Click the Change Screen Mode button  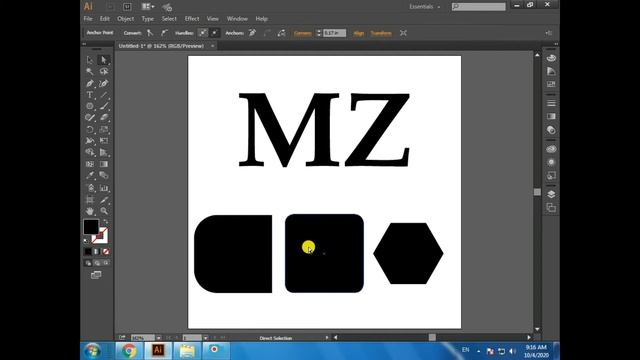point(96,275)
